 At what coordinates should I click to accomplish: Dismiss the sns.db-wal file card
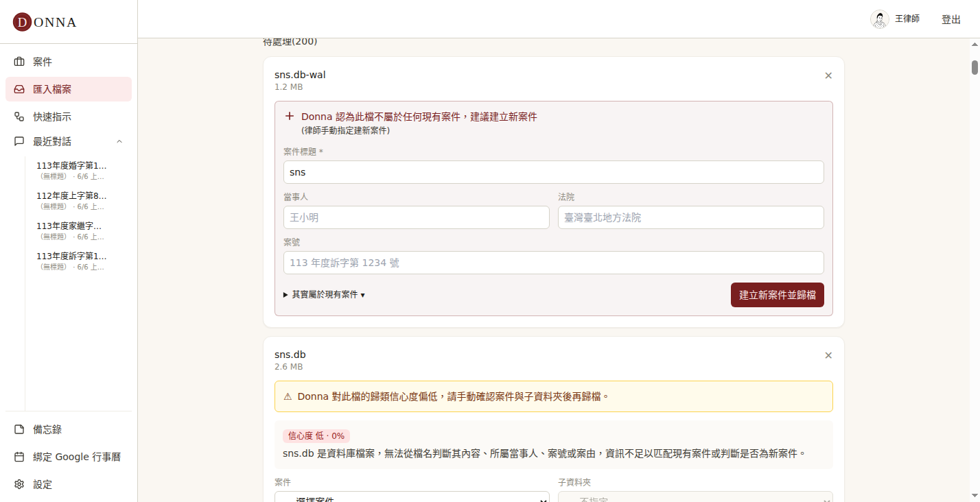point(828,75)
